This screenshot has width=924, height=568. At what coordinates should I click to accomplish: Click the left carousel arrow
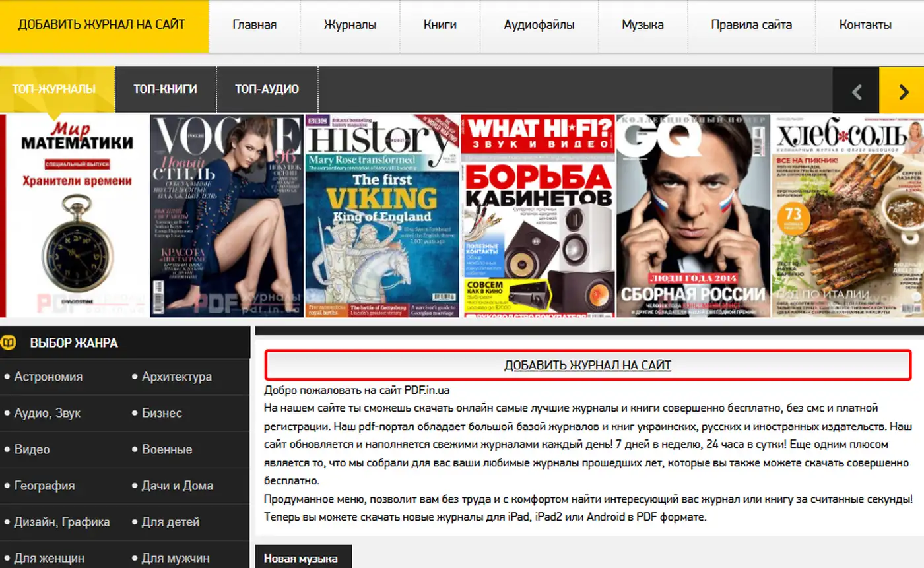856,90
